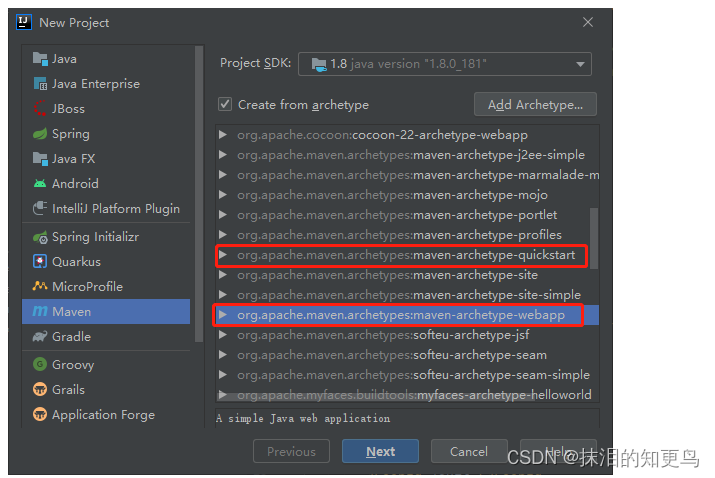This screenshot has width=715, height=478.
Task: Click the IntelliJ Platform Plugin icon
Action: pos(40,208)
